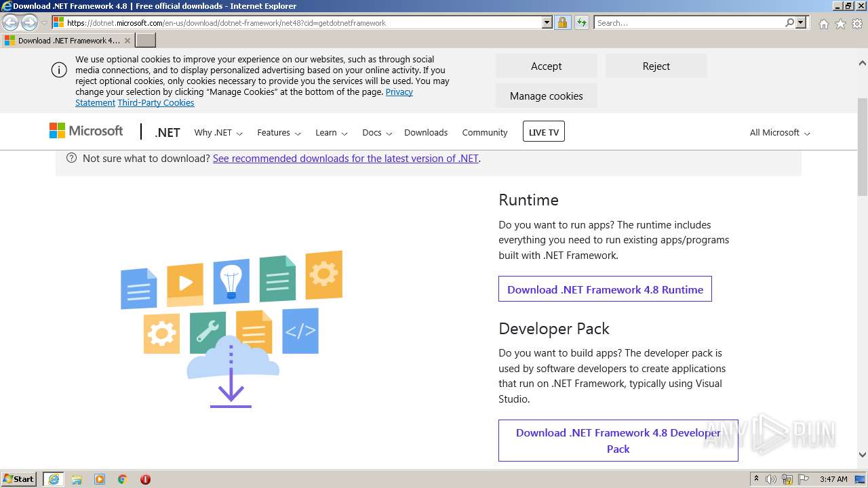
Task: Download .NET Framework 4.8 Developer Pack
Action: (x=618, y=441)
